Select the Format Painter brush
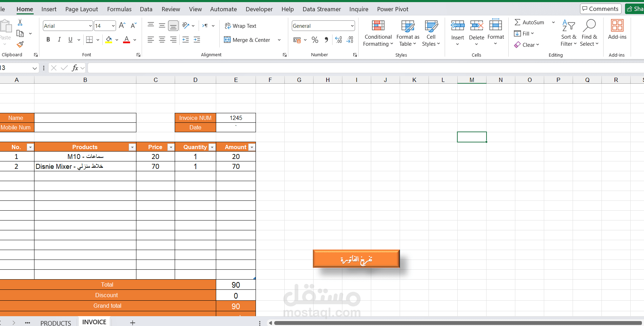 20,44
